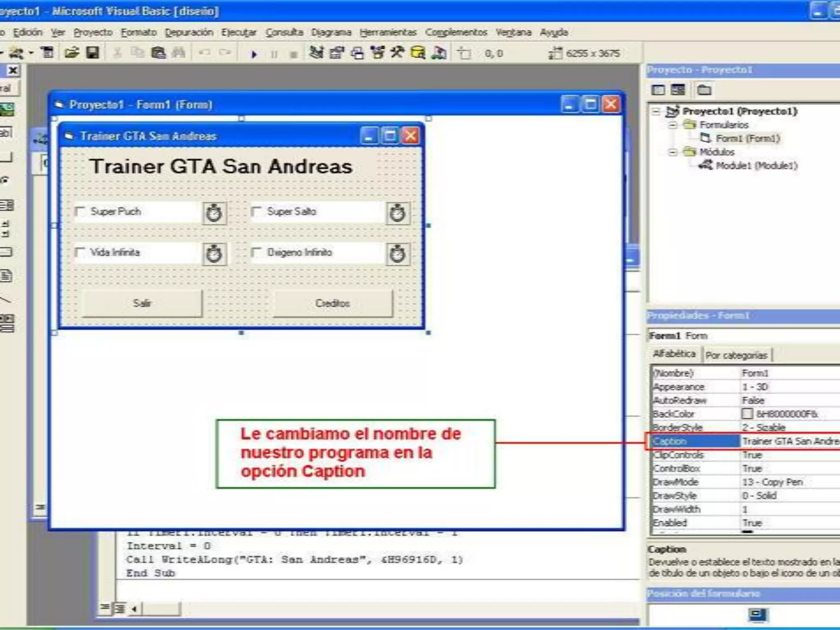
Task: Collapse the Formularios folder node
Action: pyautogui.click(x=672, y=125)
